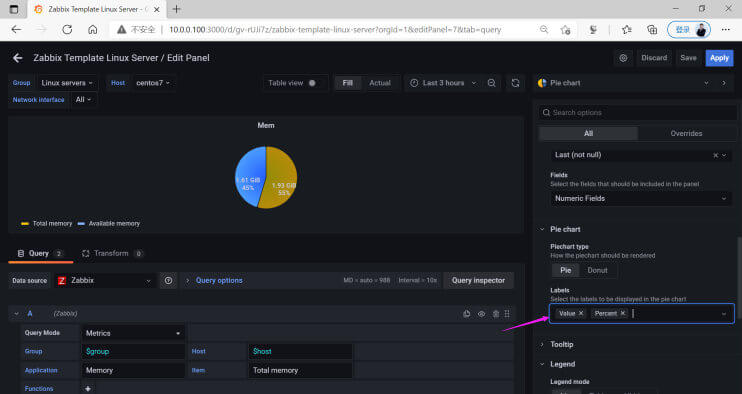Open data source help icon

coord(168,280)
